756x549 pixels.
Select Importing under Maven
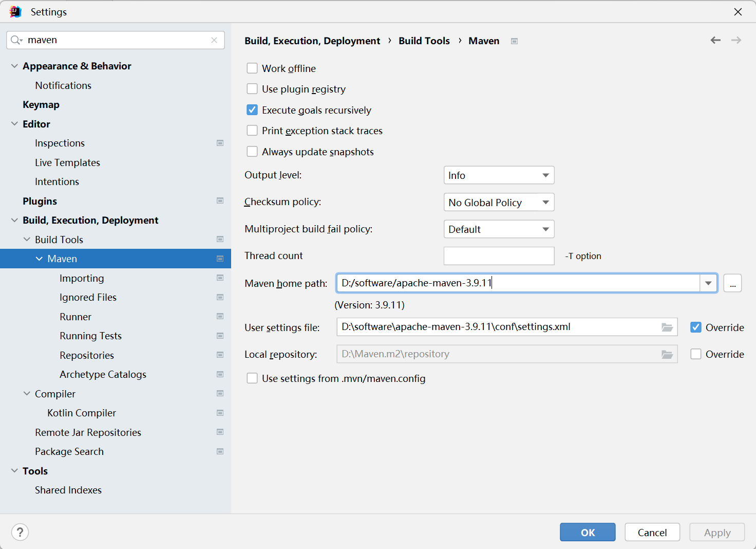click(x=82, y=278)
